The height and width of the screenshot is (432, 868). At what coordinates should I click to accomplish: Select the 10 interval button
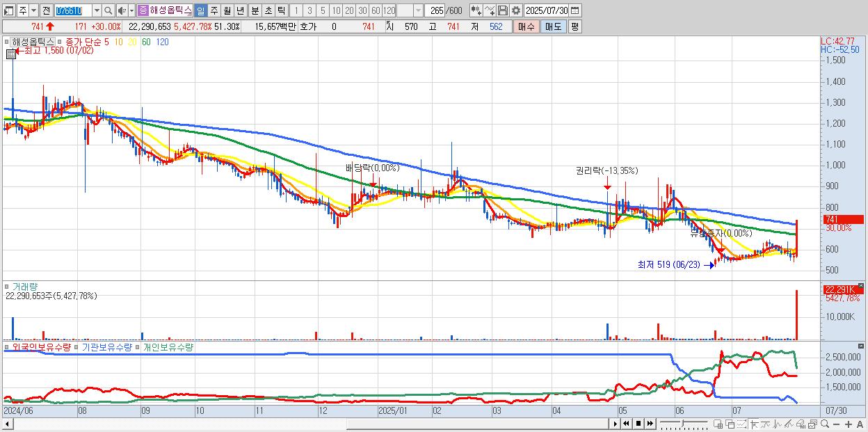336,10
